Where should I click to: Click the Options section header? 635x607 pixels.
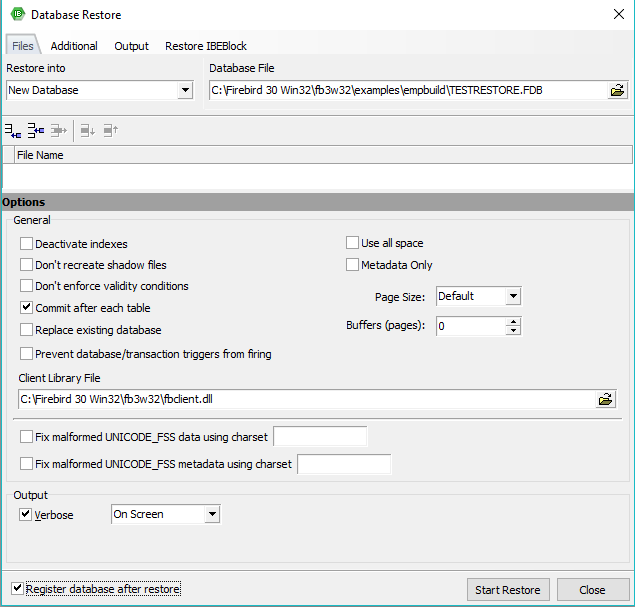coord(318,202)
